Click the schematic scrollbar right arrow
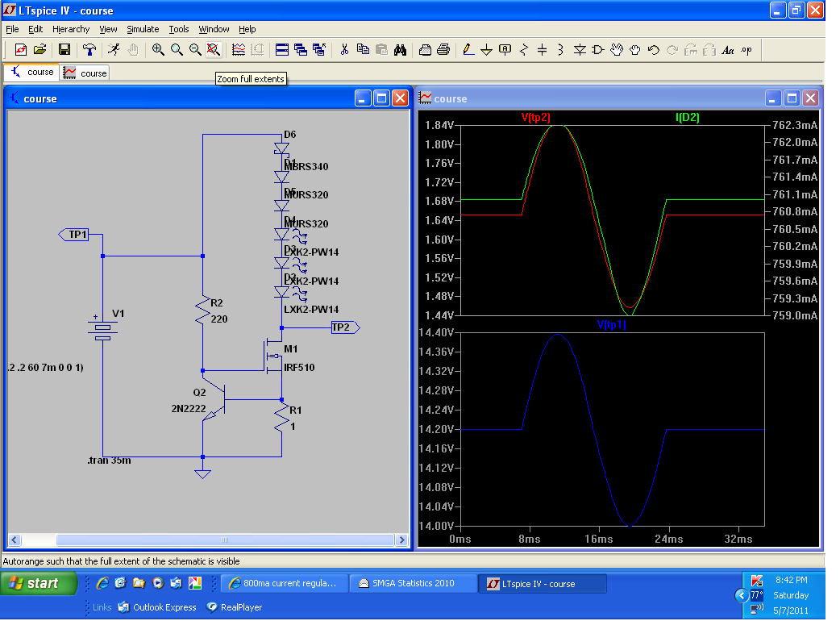This screenshot has height=621, width=840. pyautogui.click(x=401, y=540)
